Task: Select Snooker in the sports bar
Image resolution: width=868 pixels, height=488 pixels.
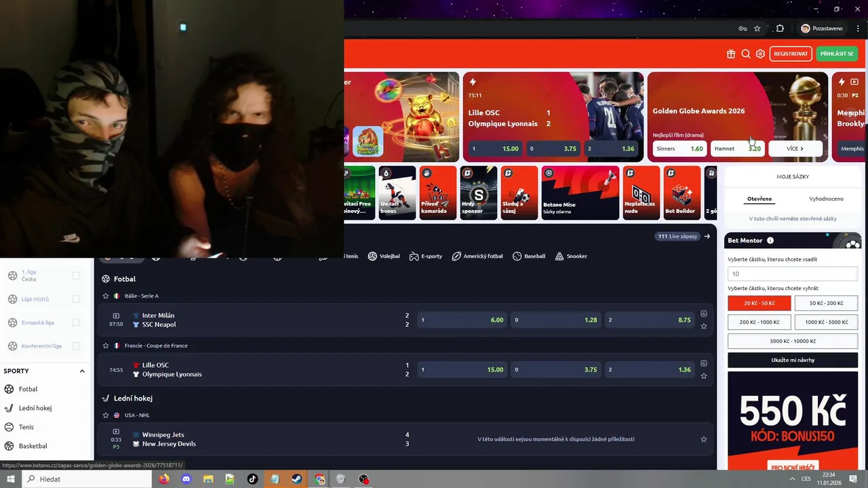Action: coord(571,256)
